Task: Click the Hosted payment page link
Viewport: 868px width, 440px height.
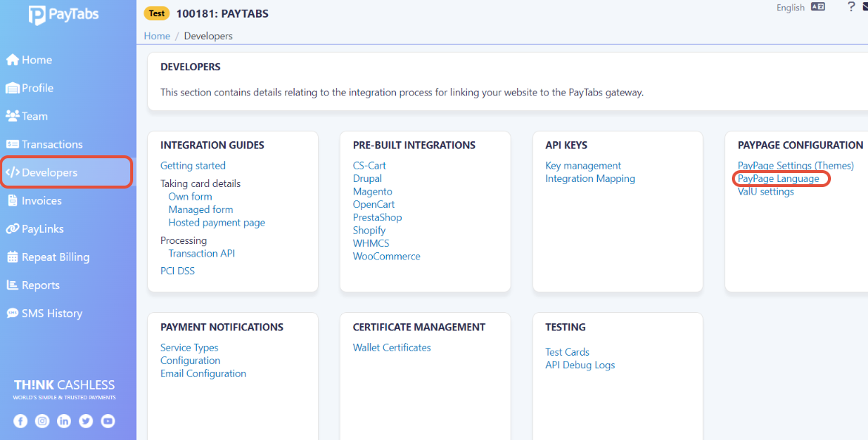Action: click(216, 223)
